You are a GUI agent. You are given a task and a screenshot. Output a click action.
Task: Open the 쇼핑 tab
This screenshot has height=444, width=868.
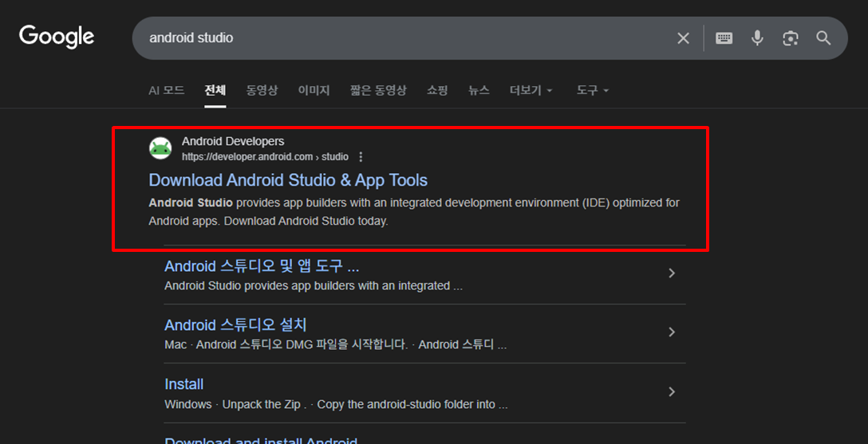click(x=437, y=90)
